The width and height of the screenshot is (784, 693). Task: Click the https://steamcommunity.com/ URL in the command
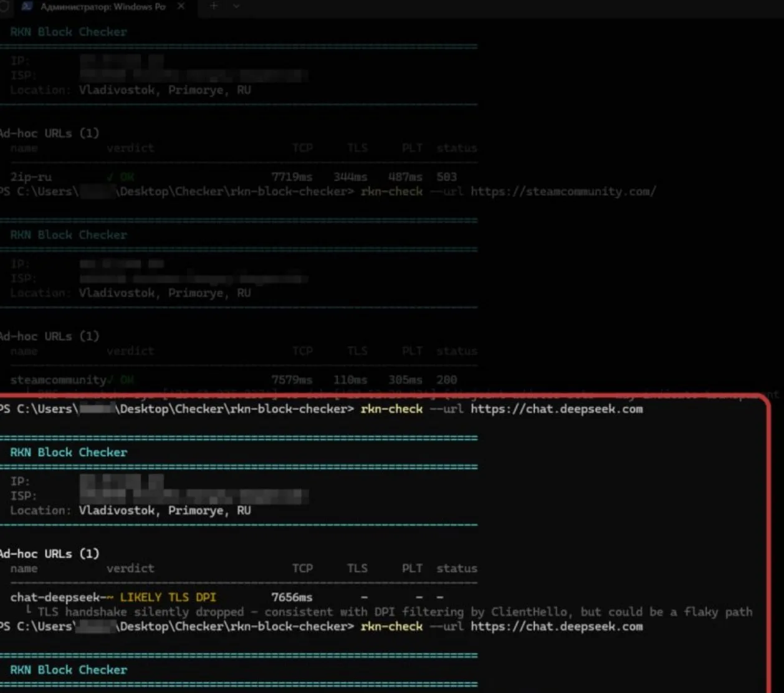coord(563,191)
